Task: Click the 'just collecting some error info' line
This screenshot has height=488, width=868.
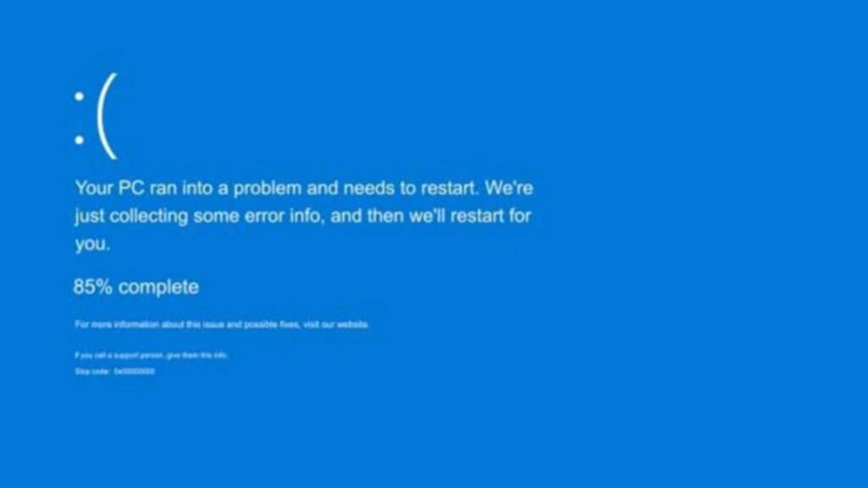Action: pos(303,216)
